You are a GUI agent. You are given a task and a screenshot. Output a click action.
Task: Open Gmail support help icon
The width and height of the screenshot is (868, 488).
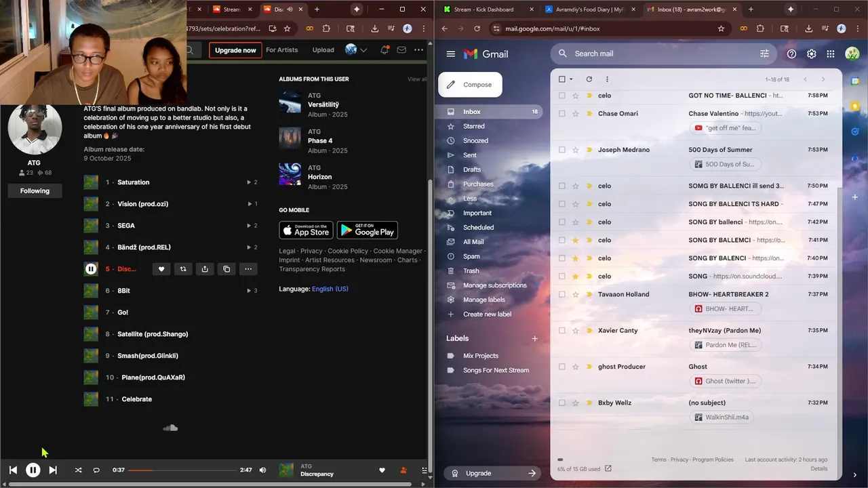point(791,54)
